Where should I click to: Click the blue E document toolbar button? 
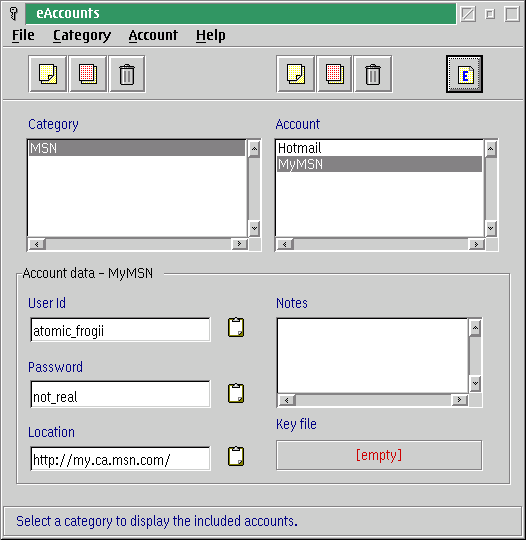point(464,74)
